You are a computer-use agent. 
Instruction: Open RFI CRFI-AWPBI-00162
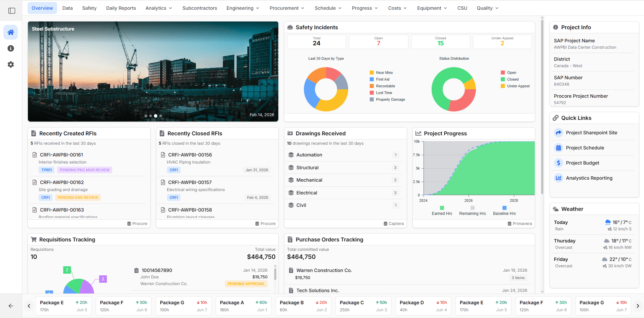(88, 190)
